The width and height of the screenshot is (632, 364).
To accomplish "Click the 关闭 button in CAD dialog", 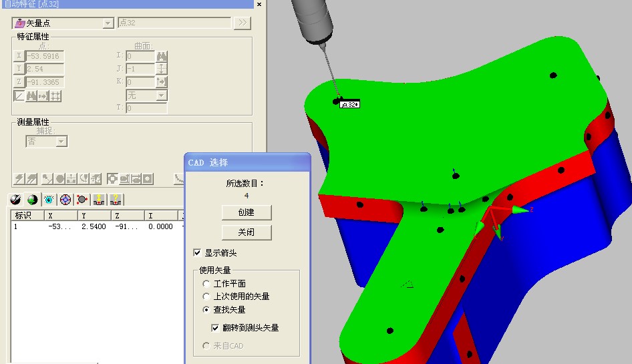I will pyautogui.click(x=247, y=232).
